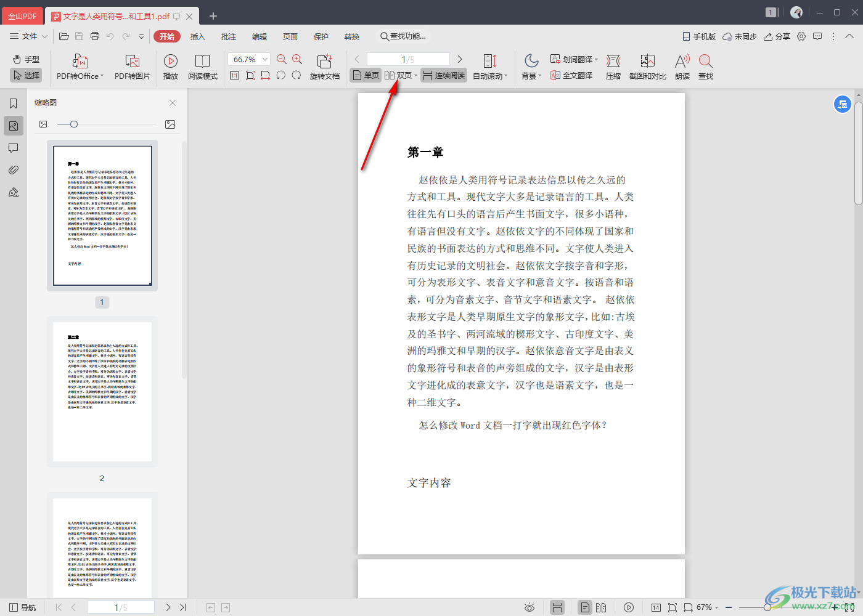Screen dimensions: 863x616
Task: Open the comments panel in sidebar
Action: (x=13, y=148)
